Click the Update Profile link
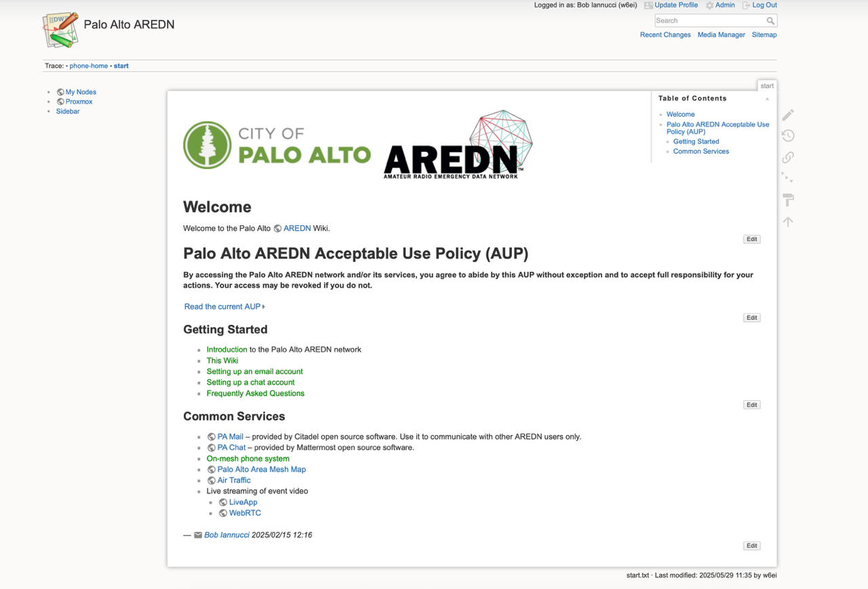Viewport: 868px width, 589px height. pos(676,5)
